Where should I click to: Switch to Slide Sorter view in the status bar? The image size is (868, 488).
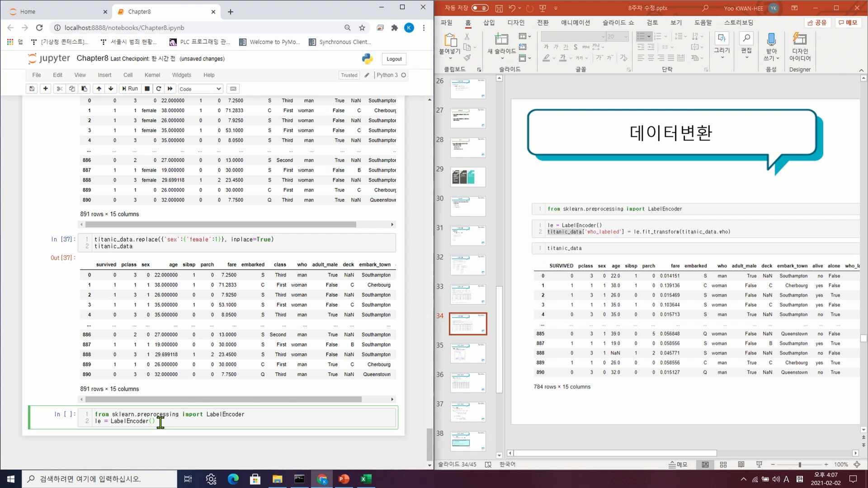[x=723, y=465]
